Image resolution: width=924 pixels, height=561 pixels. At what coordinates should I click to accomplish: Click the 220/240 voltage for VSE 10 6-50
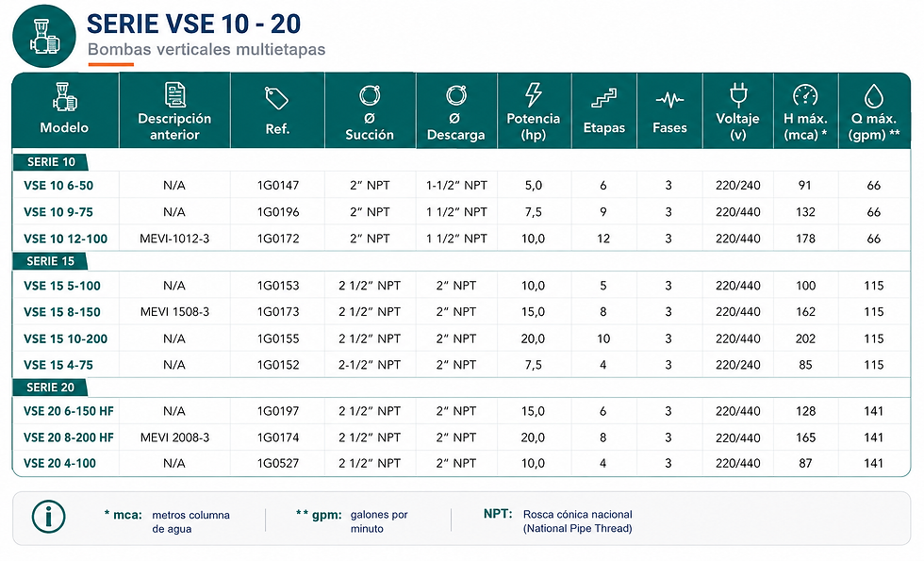click(x=737, y=186)
